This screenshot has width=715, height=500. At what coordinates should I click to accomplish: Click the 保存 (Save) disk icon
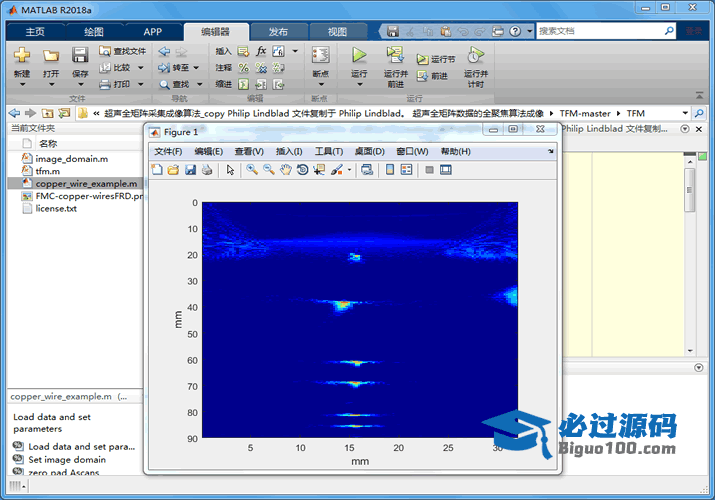[x=80, y=55]
